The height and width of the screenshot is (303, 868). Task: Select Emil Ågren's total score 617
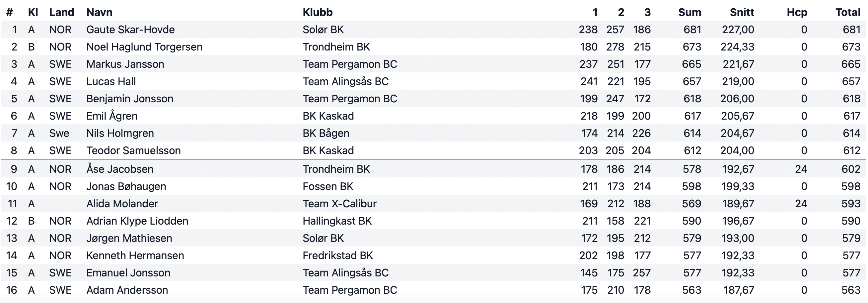(x=852, y=116)
